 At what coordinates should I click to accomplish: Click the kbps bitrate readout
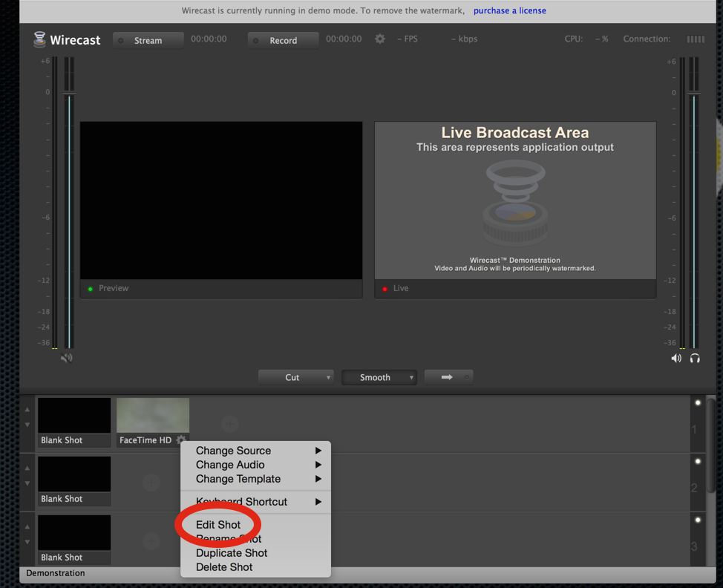pos(465,39)
